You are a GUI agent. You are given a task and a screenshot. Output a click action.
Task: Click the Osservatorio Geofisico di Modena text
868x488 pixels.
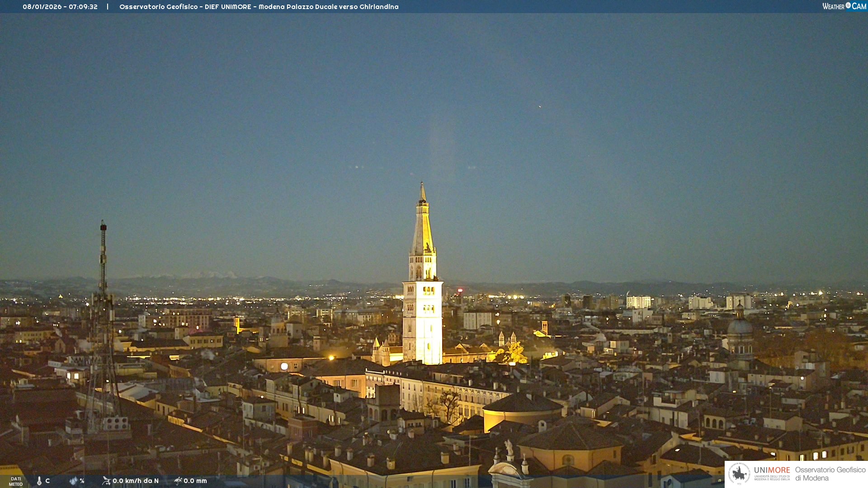click(830, 474)
